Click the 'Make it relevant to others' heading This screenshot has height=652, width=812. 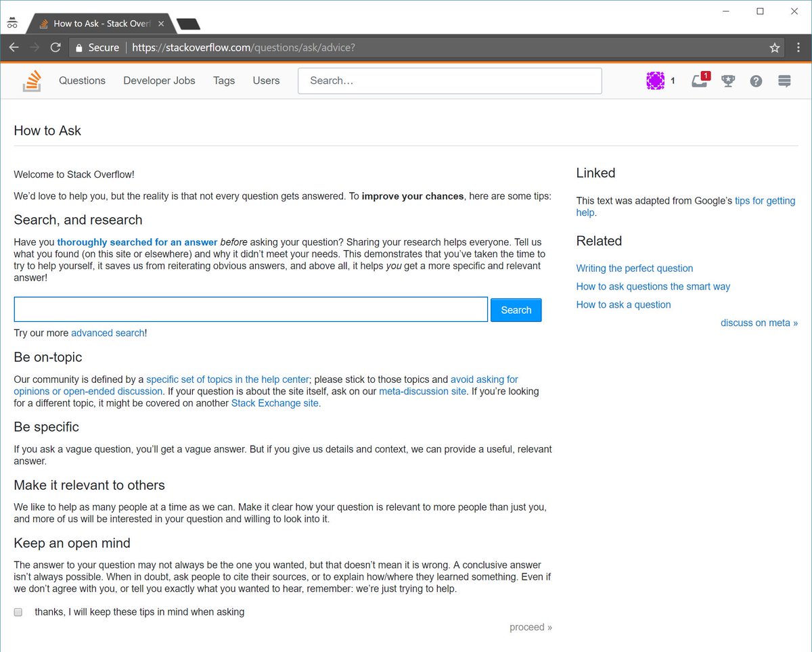tap(89, 485)
